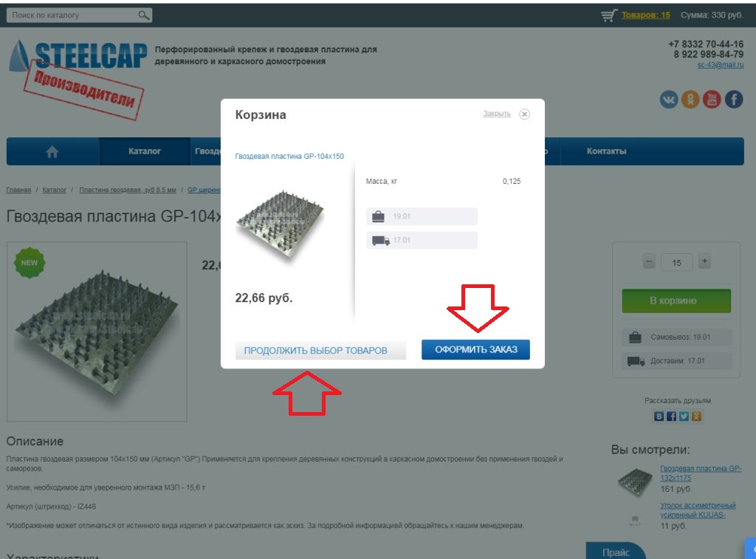Increase quantity with the plus button
Screen dimensions: 756x559
[704, 262]
